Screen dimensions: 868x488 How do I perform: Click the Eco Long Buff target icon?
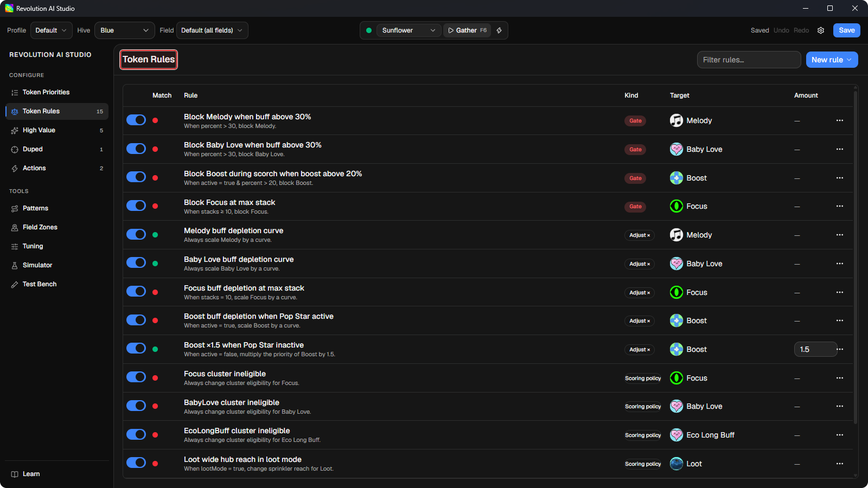pyautogui.click(x=676, y=435)
